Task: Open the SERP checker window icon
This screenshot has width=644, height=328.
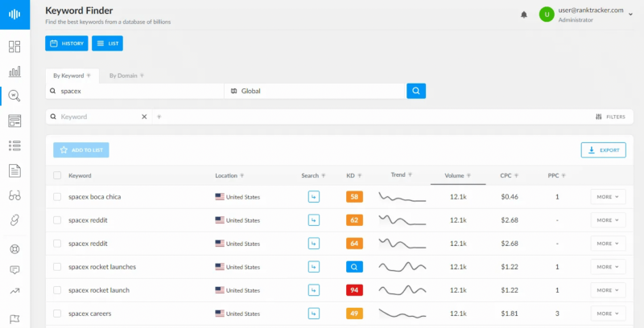Action: click(x=14, y=121)
